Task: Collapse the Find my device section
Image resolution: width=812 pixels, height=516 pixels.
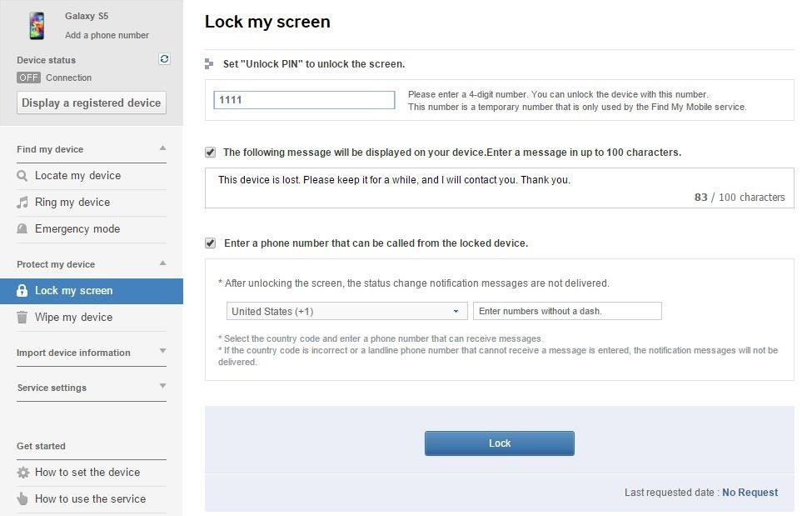Action: 163,148
